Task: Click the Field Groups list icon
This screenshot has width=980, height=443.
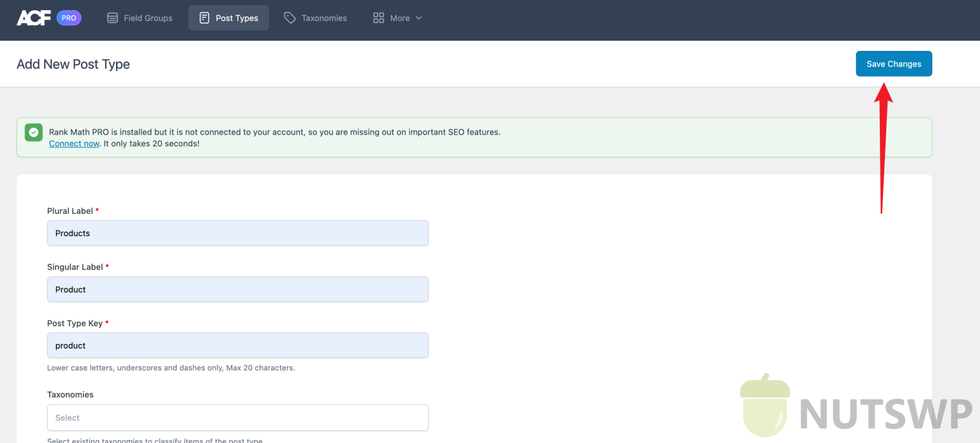Action: coord(112,18)
